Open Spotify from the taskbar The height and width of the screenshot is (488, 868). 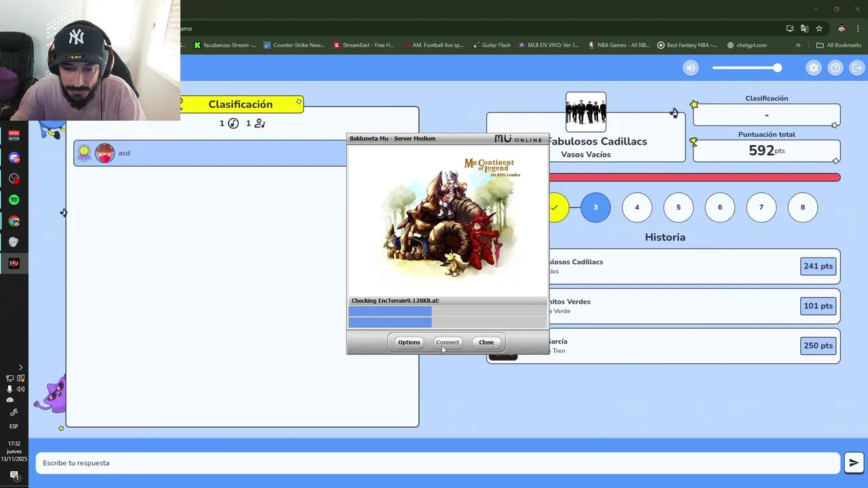[14, 200]
